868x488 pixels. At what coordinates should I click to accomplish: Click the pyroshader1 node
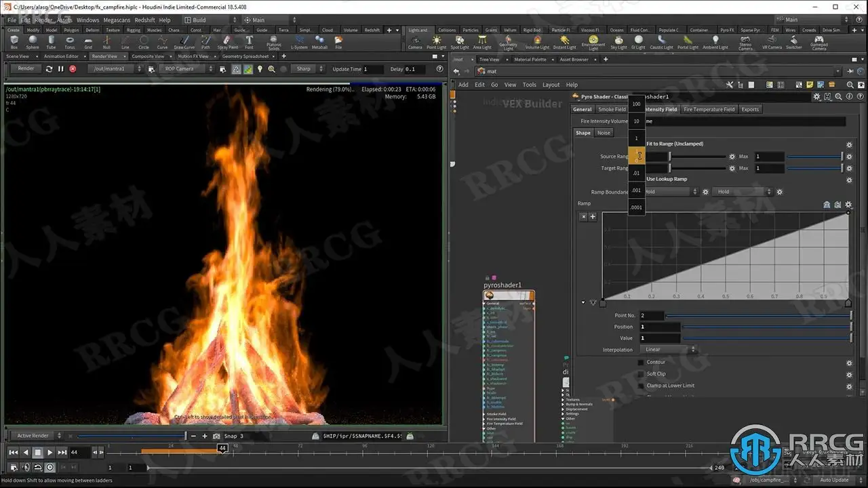tap(509, 295)
